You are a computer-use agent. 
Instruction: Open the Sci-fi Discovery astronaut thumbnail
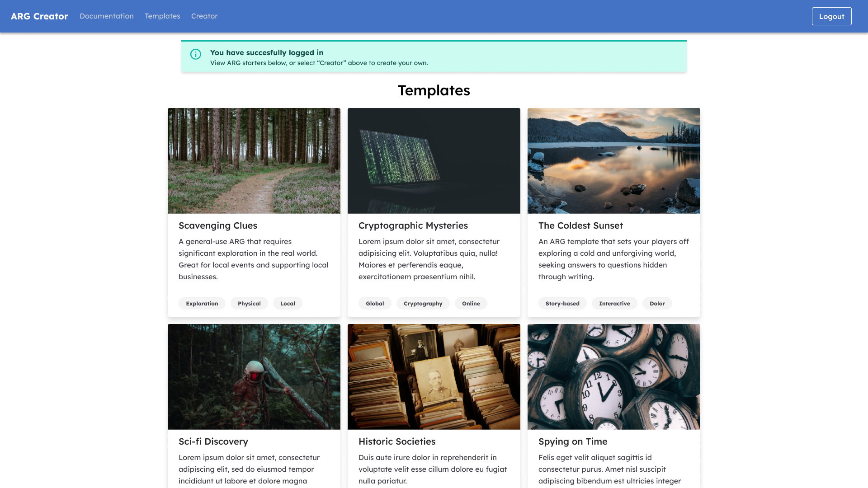click(254, 376)
